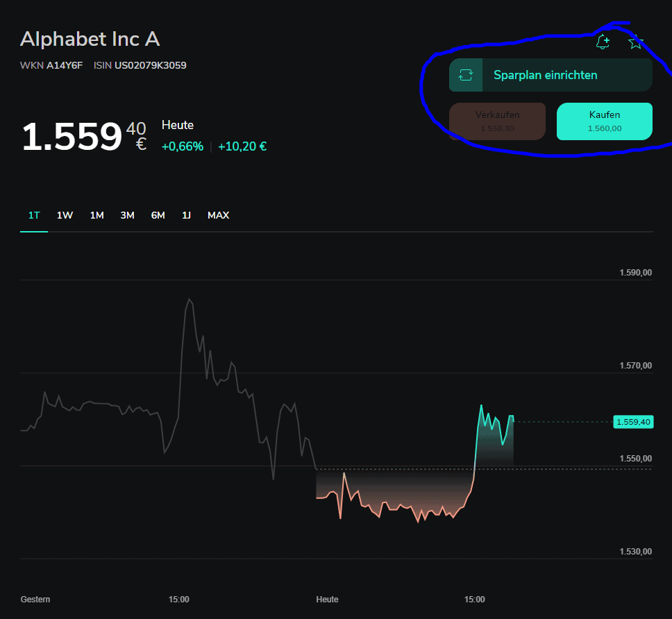672x619 pixels.
Task: Click the 1.550,00 axis label
Action: point(636,459)
